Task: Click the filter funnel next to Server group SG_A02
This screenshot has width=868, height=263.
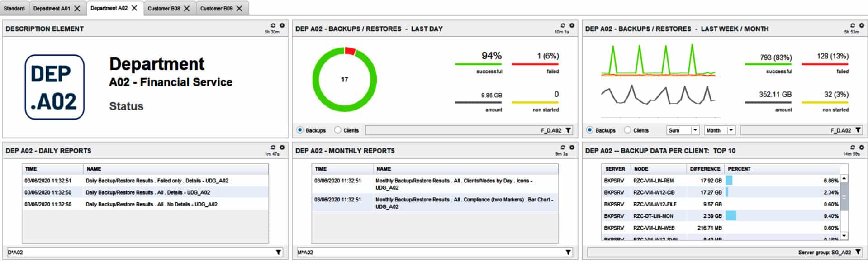Action: coord(858,253)
